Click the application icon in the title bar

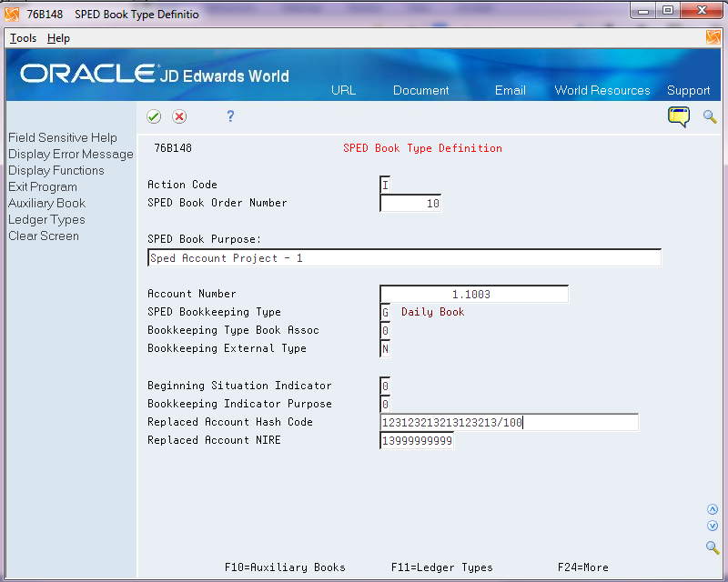(x=12, y=14)
